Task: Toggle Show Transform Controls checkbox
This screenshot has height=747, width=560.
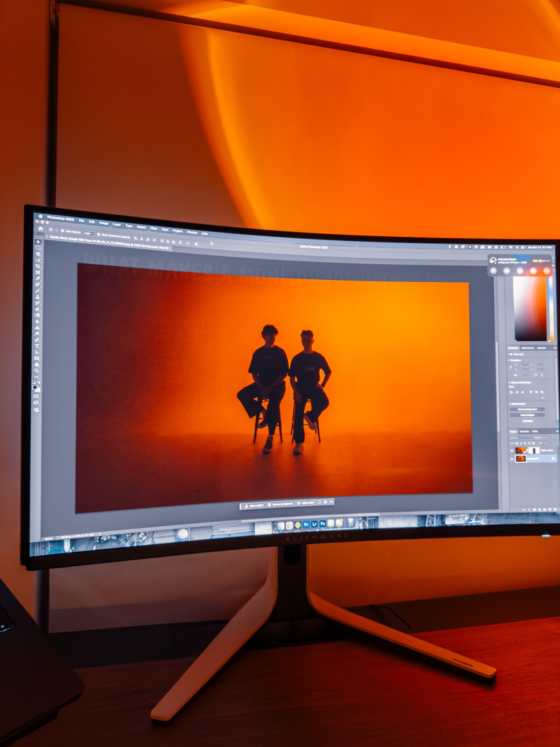Action: pos(98,234)
